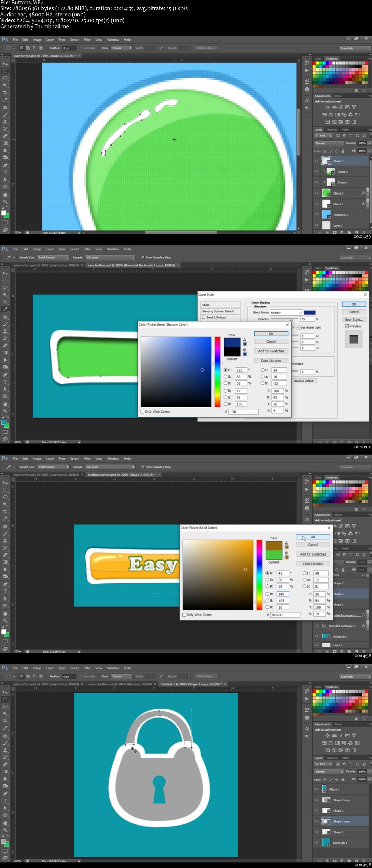Toggle the Use Global Light checkbox

pyautogui.click(x=298, y=327)
